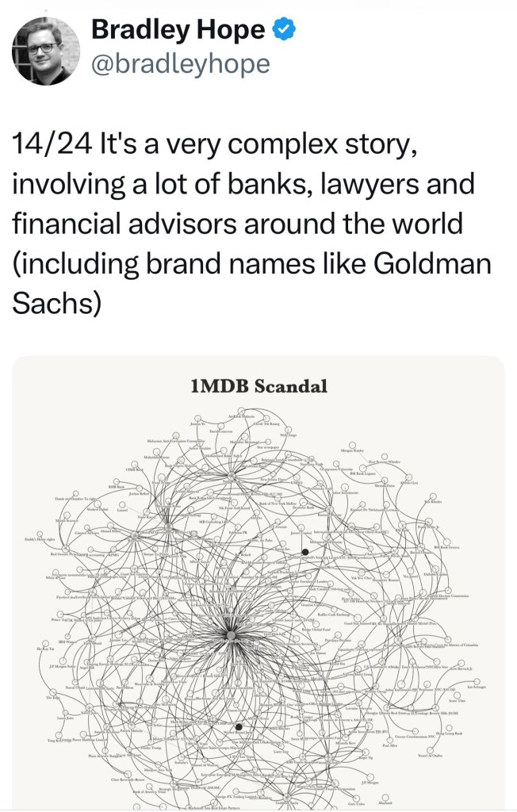Select the large central hub node
517x812 pixels.
point(230,636)
